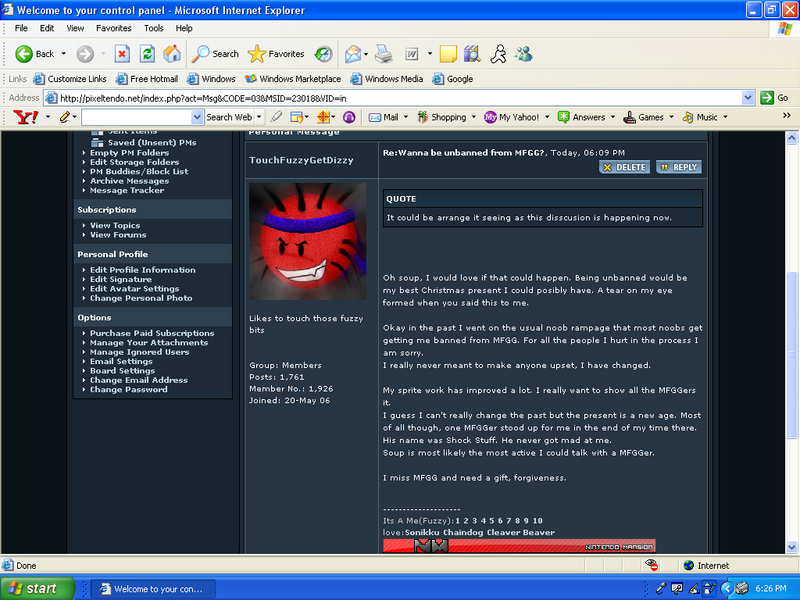Open the Edit Signature link

[x=120, y=278]
